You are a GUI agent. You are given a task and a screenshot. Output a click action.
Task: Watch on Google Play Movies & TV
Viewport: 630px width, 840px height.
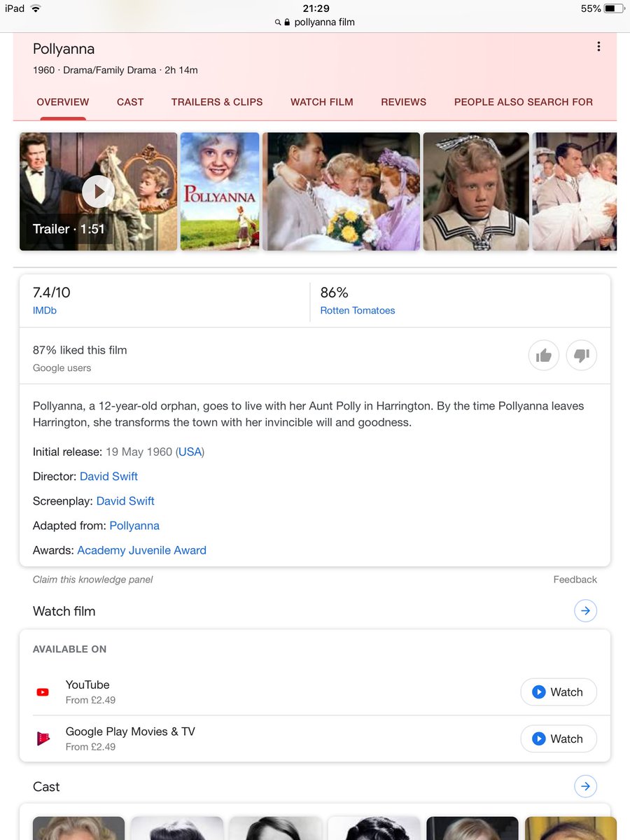pyautogui.click(x=559, y=738)
